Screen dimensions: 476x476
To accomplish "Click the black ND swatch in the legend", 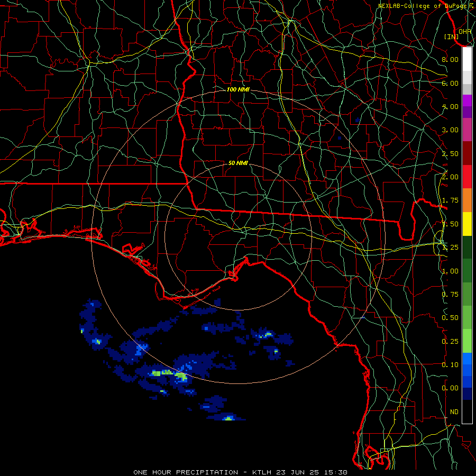I will point(467,411).
